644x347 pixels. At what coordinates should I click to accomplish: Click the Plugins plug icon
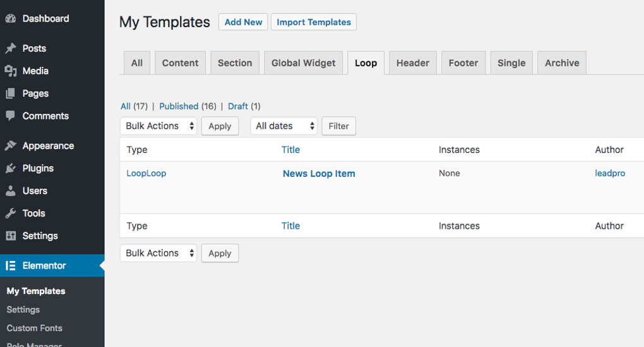10,169
